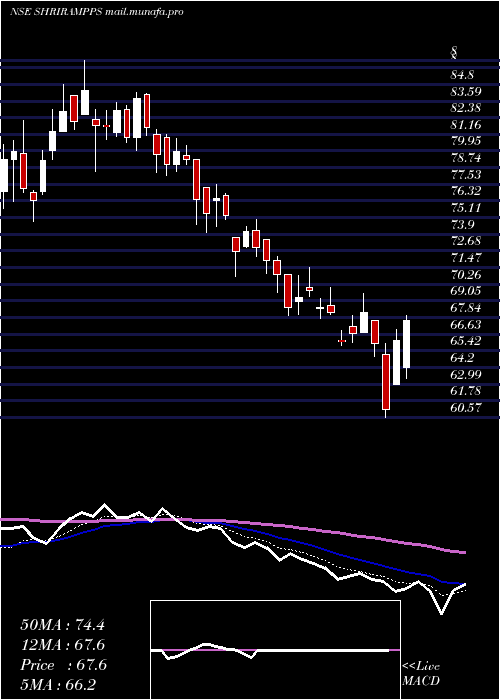The height and width of the screenshot is (700, 500).
Task: Click the NSE SHRIRAMPPS chart title
Action: [x=96, y=12]
